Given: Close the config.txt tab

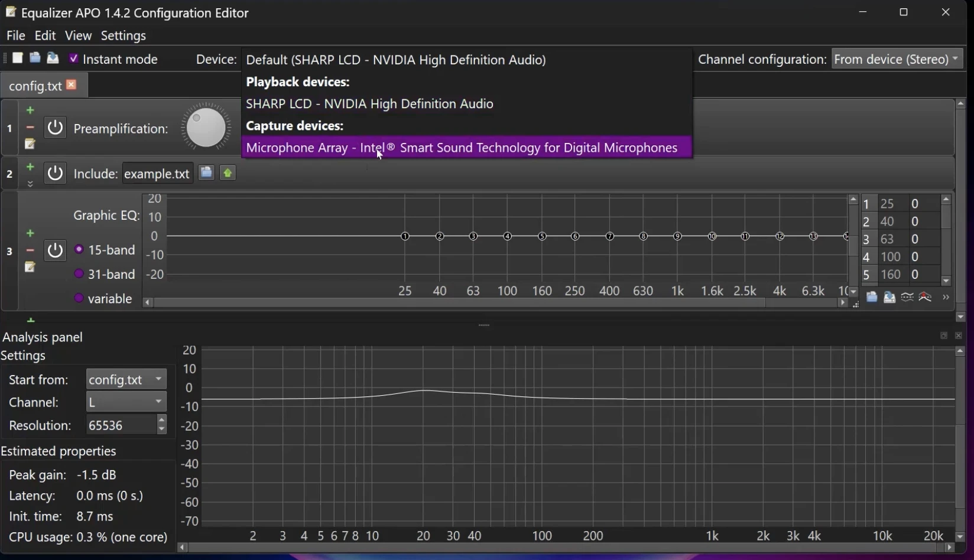Looking at the screenshot, I should 72,84.
